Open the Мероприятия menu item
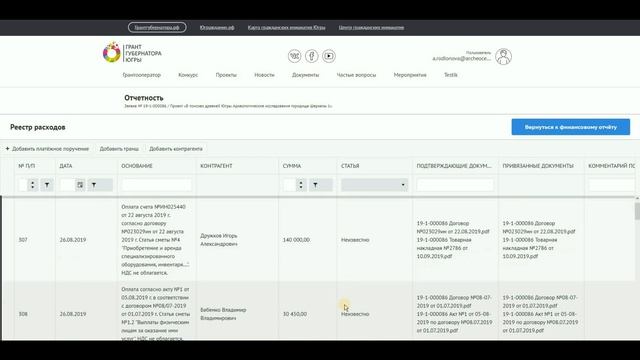 [410, 75]
